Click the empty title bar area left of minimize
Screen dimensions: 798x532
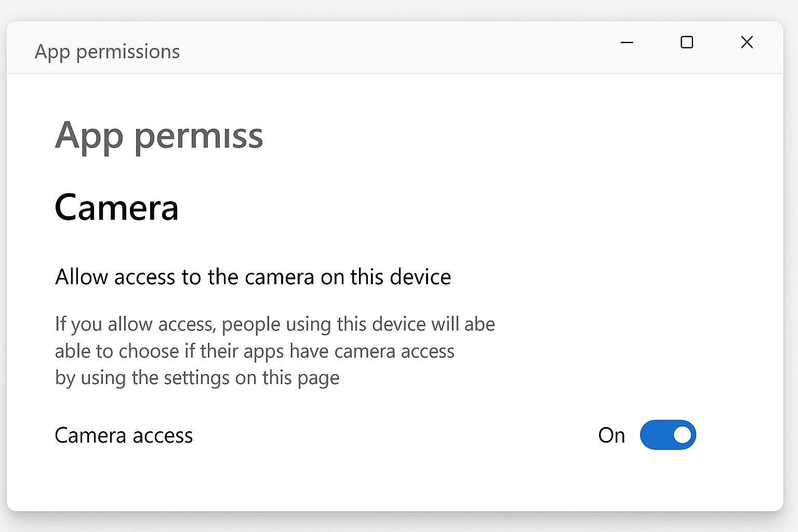pyautogui.click(x=395, y=47)
